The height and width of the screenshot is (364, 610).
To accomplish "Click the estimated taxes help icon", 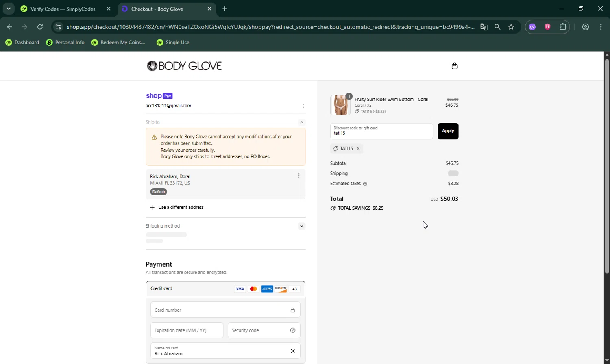I will click(x=365, y=184).
